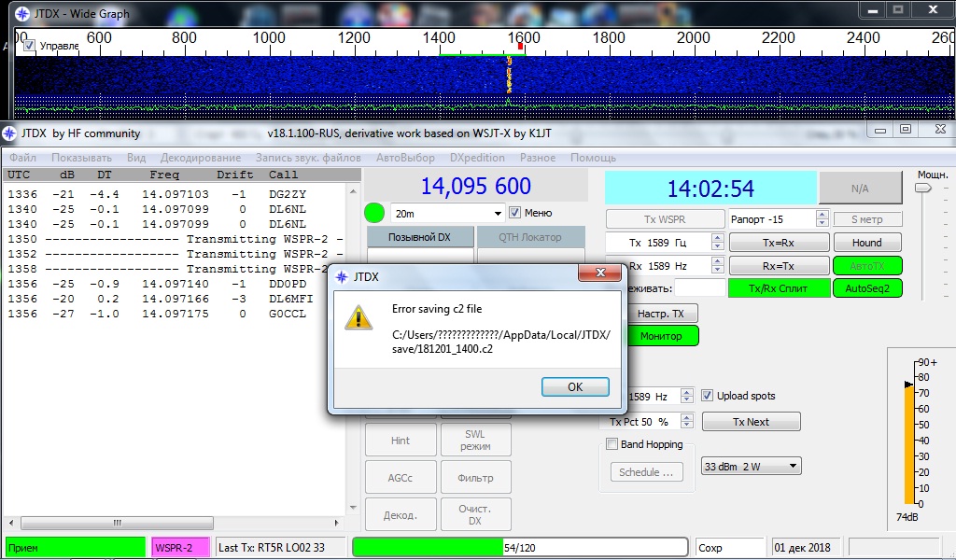
Task: Open the Декодирование menu
Action: coord(200,158)
